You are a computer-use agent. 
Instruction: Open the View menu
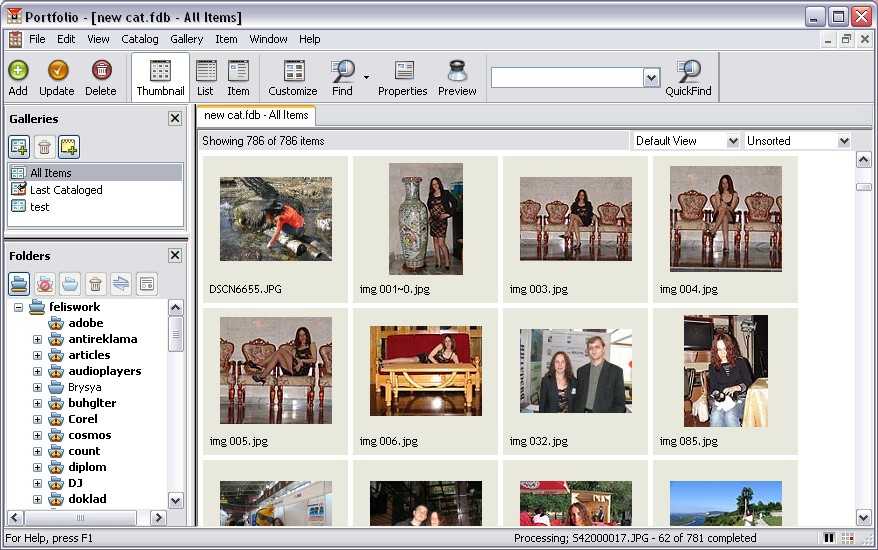98,39
